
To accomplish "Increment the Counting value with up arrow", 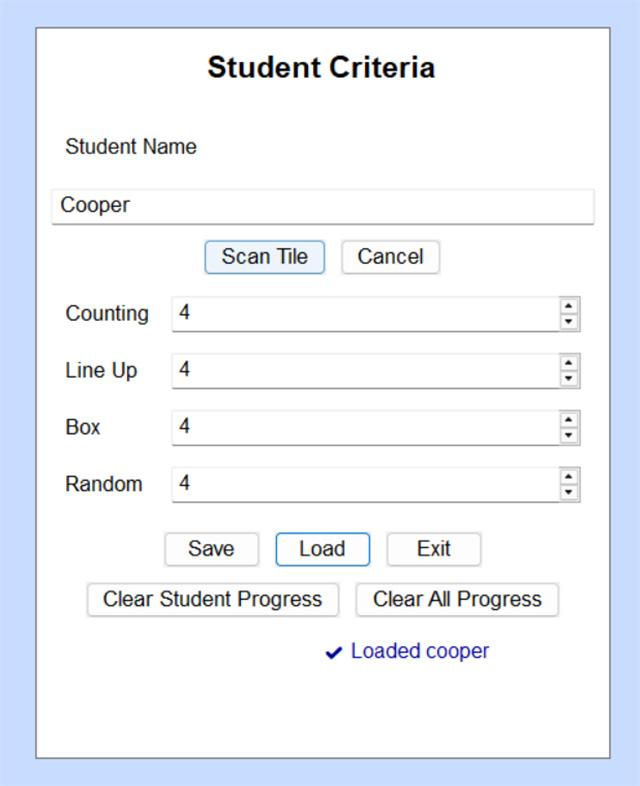I will 569,306.
